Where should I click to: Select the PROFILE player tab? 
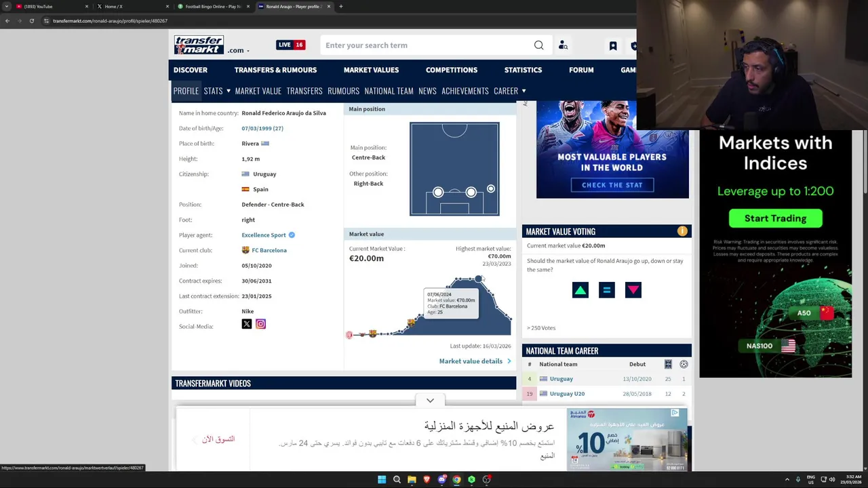click(x=186, y=91)
